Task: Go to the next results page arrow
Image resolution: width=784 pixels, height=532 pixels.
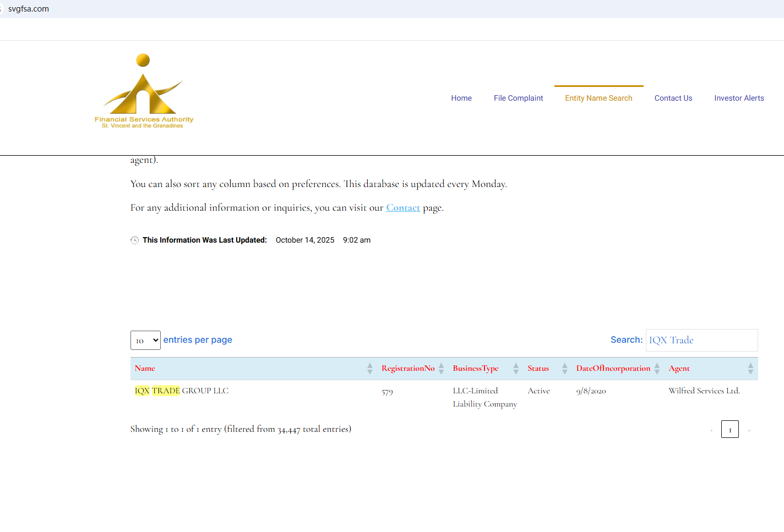Action: 749,430
